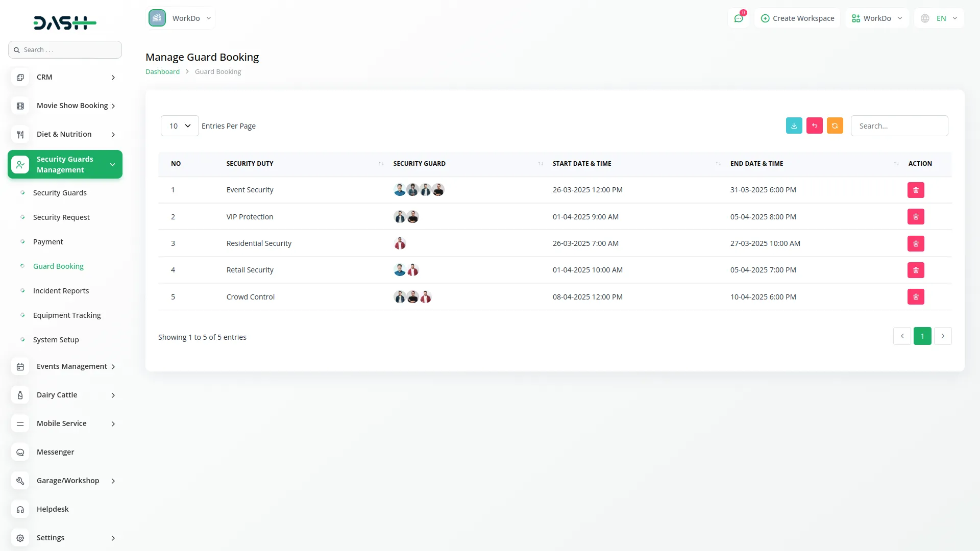Image resolution: width=980 pixels, height=551 pixels.
Task: Sort by the Security Duty column header
Action: [250, 164]
